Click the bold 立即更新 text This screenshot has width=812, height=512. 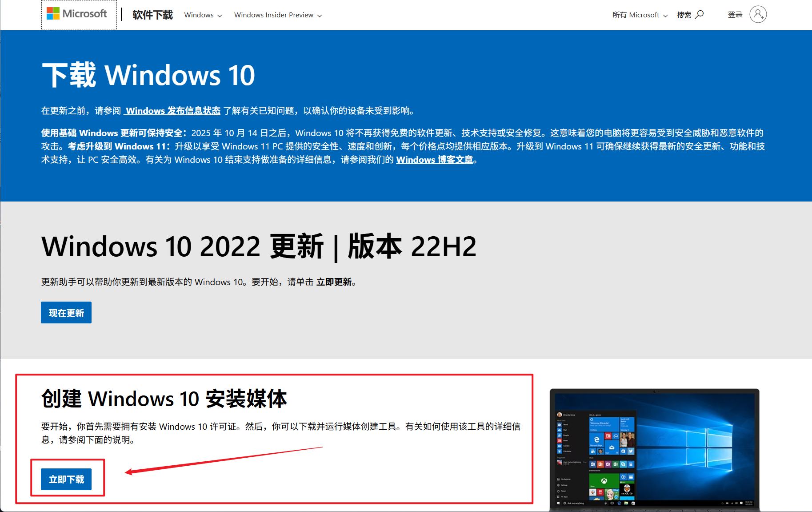coord(334,282)
